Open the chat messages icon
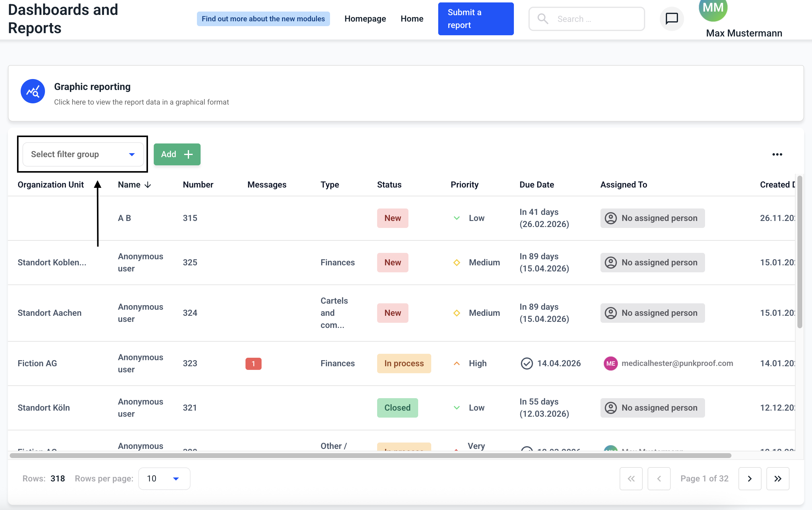The height and width of the screenshot is (510, 812). pyautogui.click(x=671, y=19)
